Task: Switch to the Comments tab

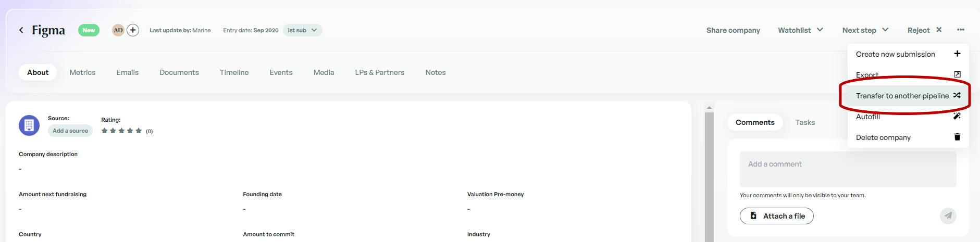Action: (x=755, y=122)
